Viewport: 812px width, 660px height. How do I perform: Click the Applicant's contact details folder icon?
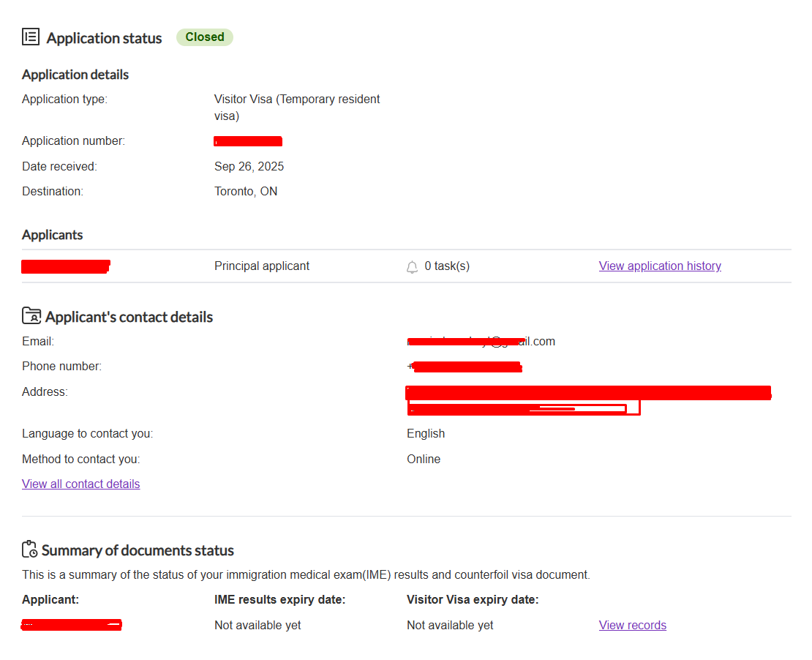pyautogui.click(x=31, y=316)
